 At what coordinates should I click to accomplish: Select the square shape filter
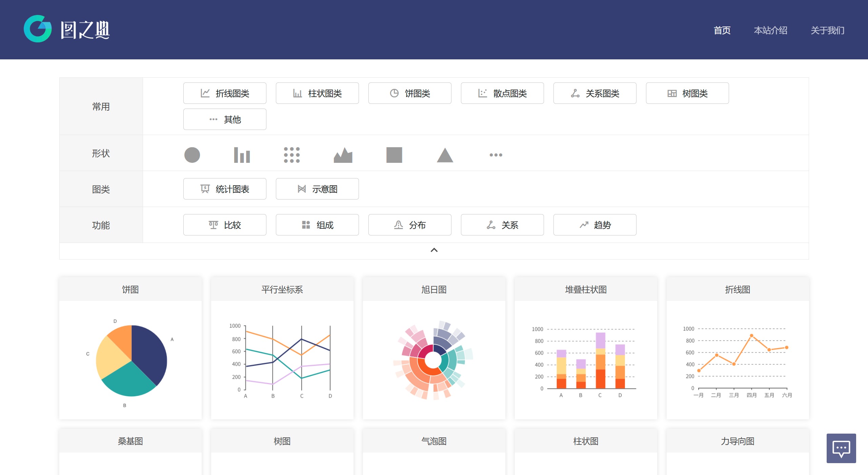(394, 155)
